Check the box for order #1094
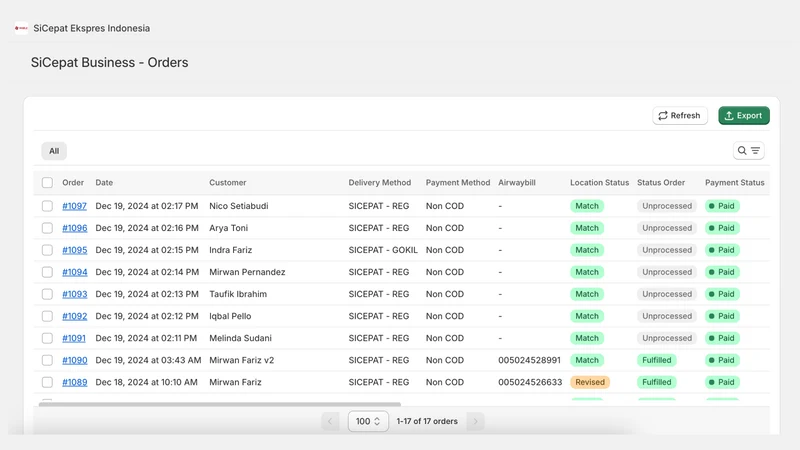 point(47,272)
